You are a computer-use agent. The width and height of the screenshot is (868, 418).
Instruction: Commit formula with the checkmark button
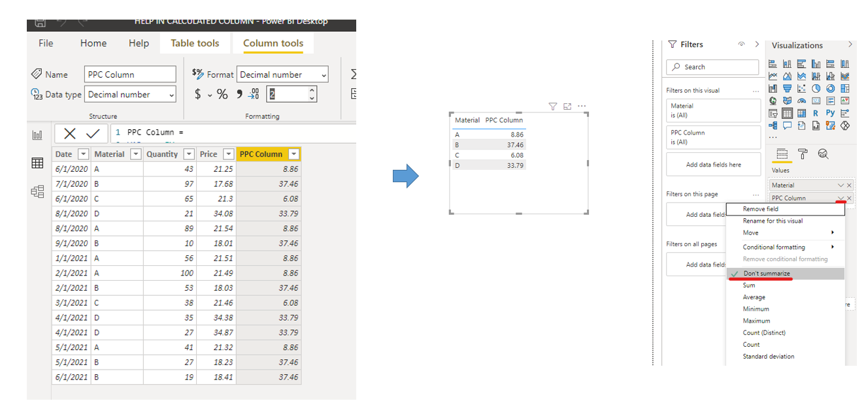[93, 133]
